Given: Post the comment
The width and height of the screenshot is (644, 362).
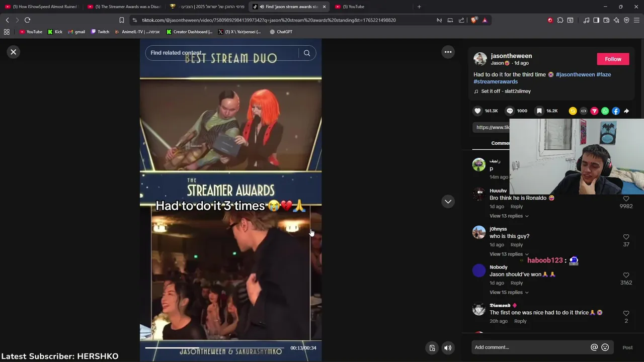Looking at the screenshot, I should [x=627, y=347].
